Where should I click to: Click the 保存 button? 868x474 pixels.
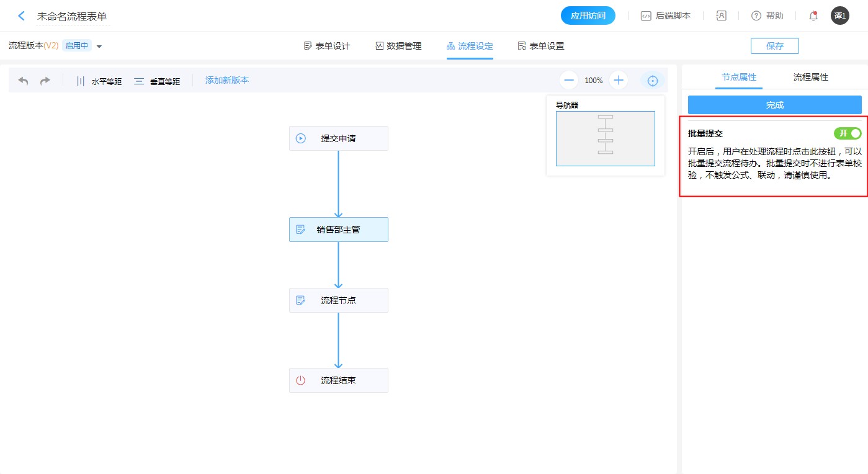tap(774, 46)
